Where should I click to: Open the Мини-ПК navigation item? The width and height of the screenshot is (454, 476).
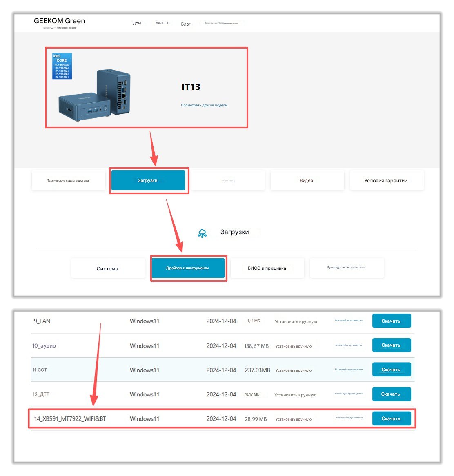(162, 23)
